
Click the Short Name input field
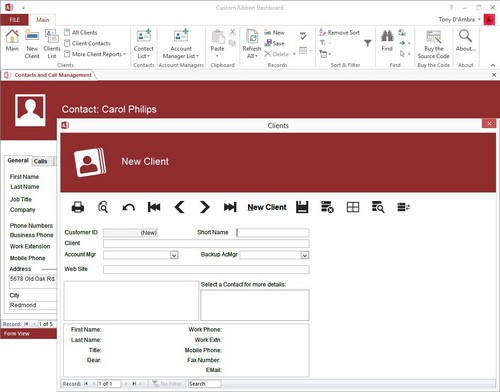pos(273,233)
